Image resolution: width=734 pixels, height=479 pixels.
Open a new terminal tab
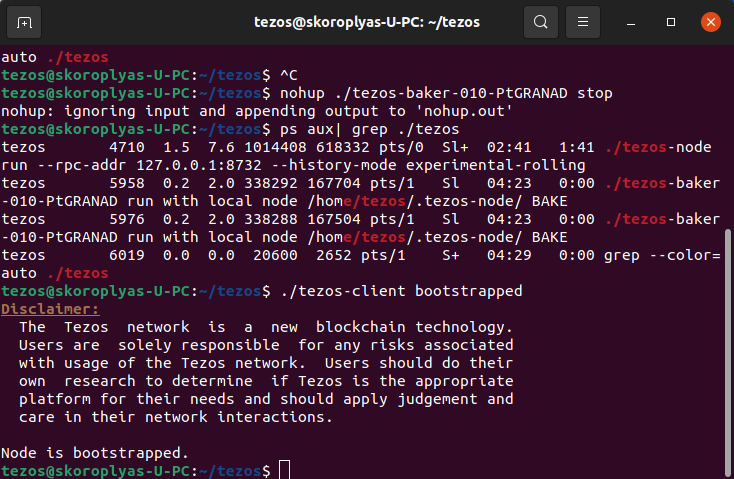[x=24, y=22]
